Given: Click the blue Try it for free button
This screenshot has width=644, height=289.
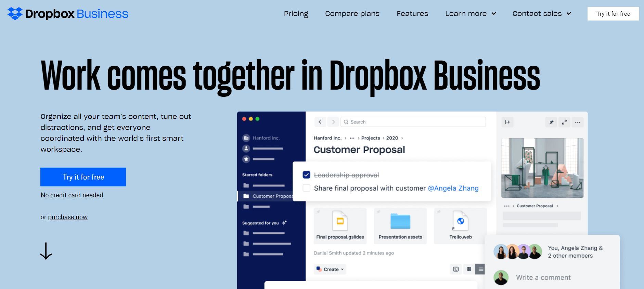Looking at the screenshot, I should tap(83, 177).
